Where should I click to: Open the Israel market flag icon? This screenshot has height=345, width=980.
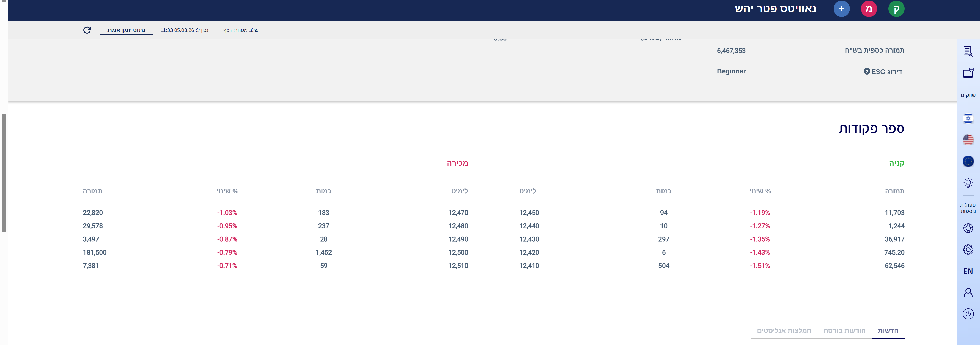968,118
